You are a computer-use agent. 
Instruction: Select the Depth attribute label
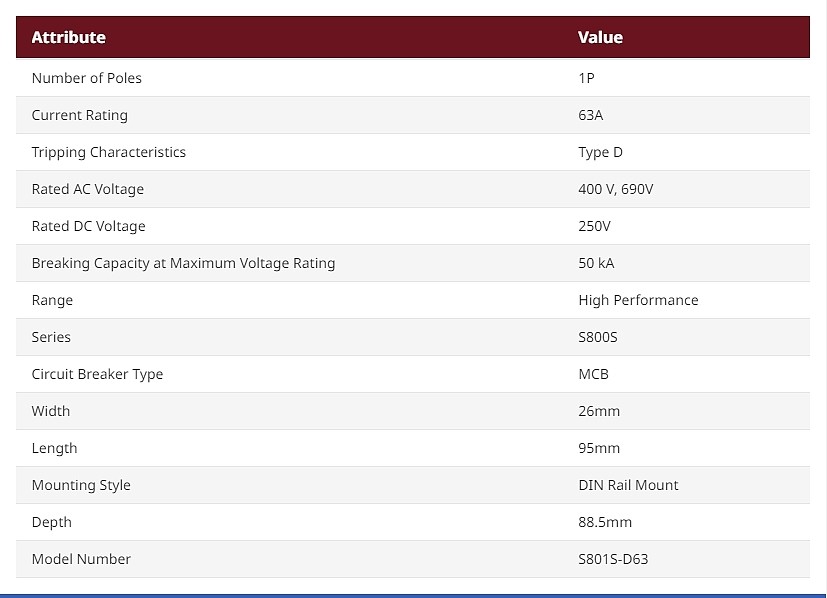[x=52, y=522]
